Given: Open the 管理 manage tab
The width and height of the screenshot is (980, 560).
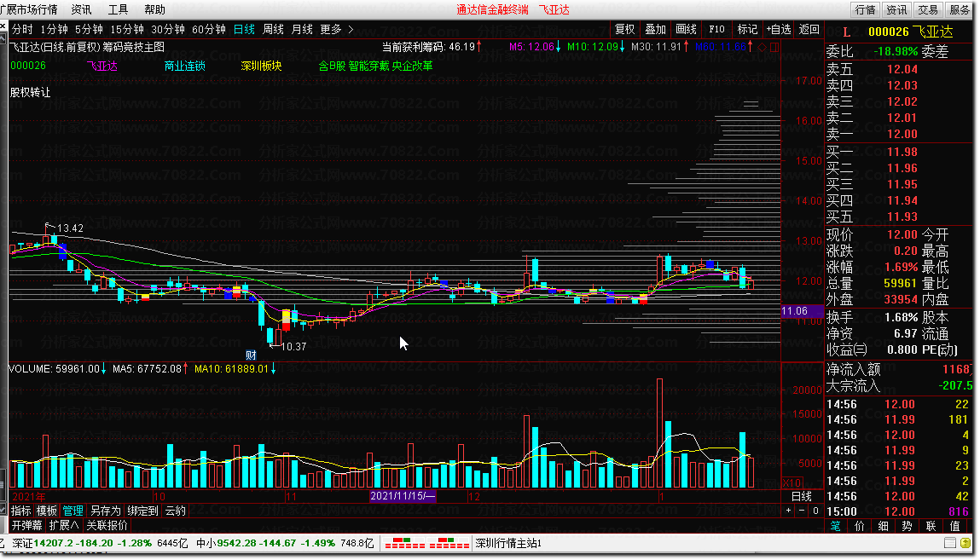Looking at the screenshot, I should tap(72, 511).
